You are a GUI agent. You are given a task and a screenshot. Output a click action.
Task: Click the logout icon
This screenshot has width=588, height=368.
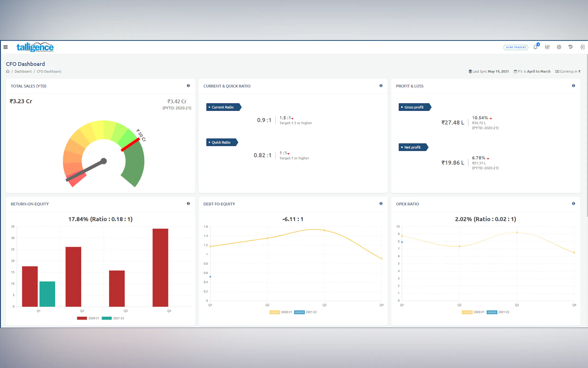pos(582,47)
